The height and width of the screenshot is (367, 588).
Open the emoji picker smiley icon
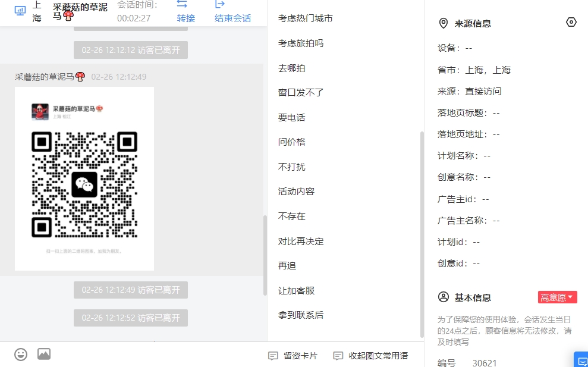click(21, 355)
